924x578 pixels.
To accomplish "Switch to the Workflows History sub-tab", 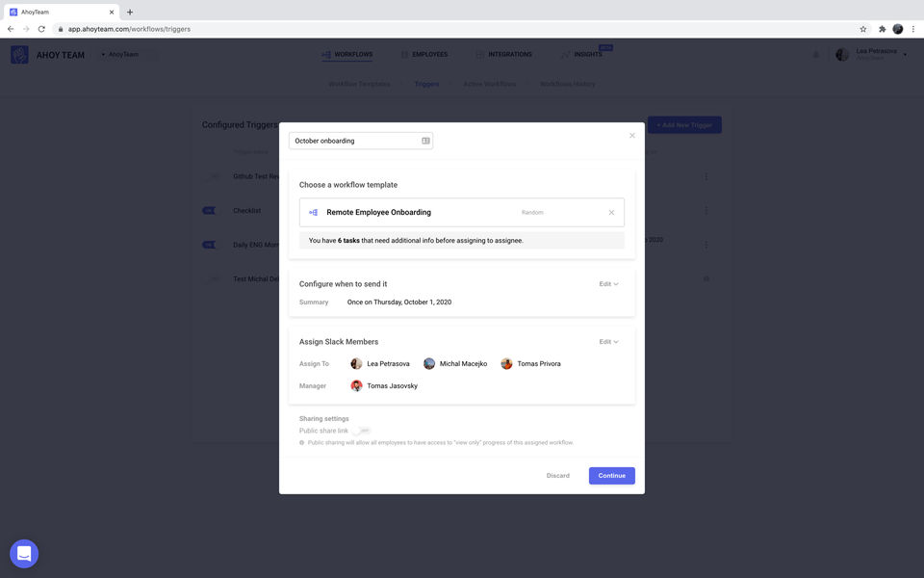I will (x=568, y=84).
